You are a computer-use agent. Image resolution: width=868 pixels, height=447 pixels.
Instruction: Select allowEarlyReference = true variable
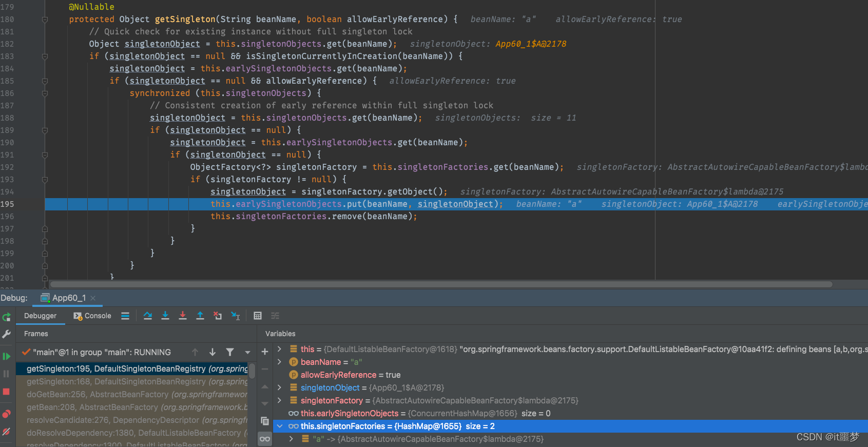(570, 375)
